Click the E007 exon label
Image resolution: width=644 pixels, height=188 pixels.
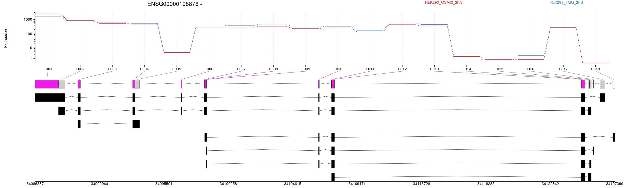click(241, 69)
